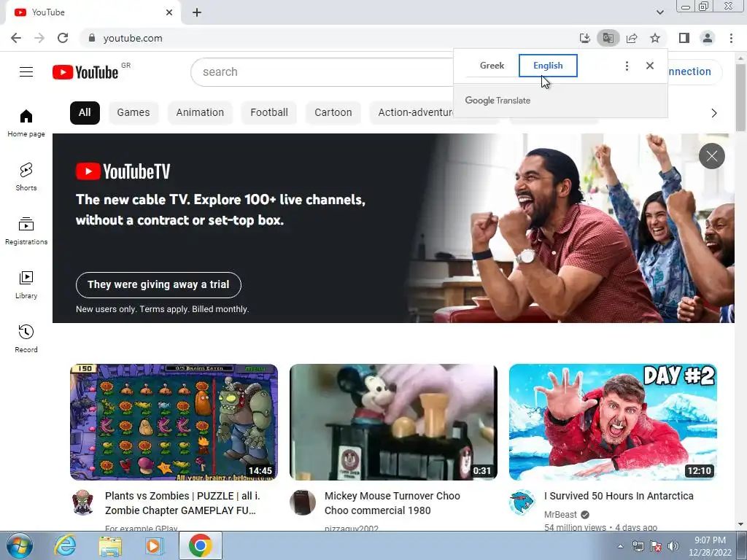Select the Games filter chip

coord(133,113)
